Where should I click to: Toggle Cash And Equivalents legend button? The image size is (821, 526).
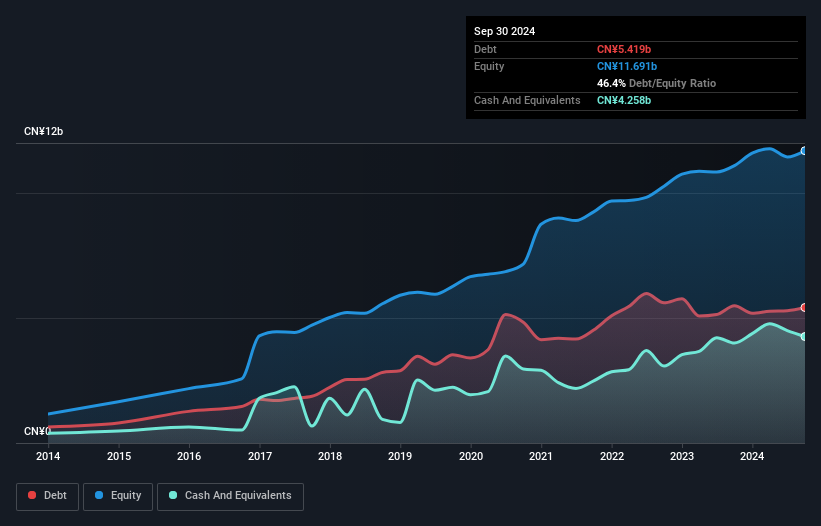click(230, 496)
